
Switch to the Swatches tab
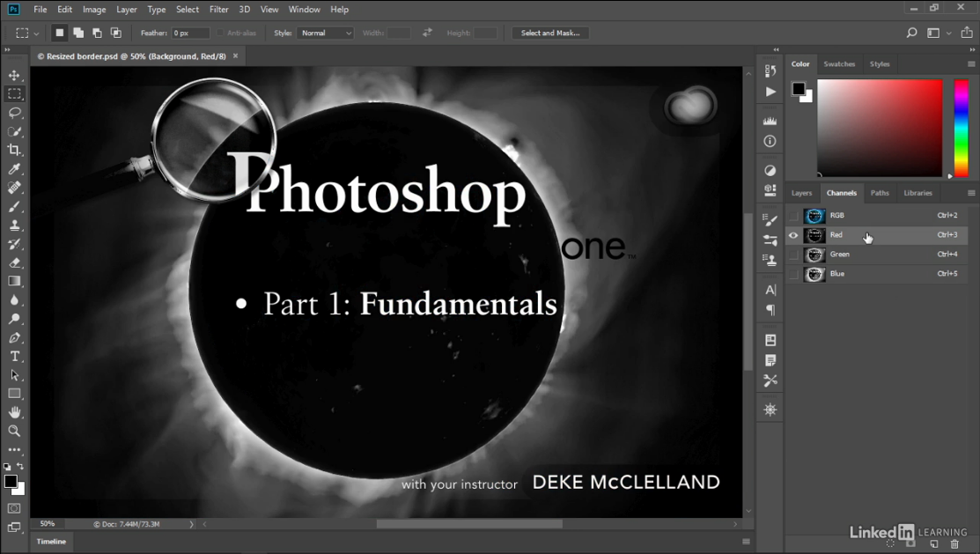coord(839,63)
